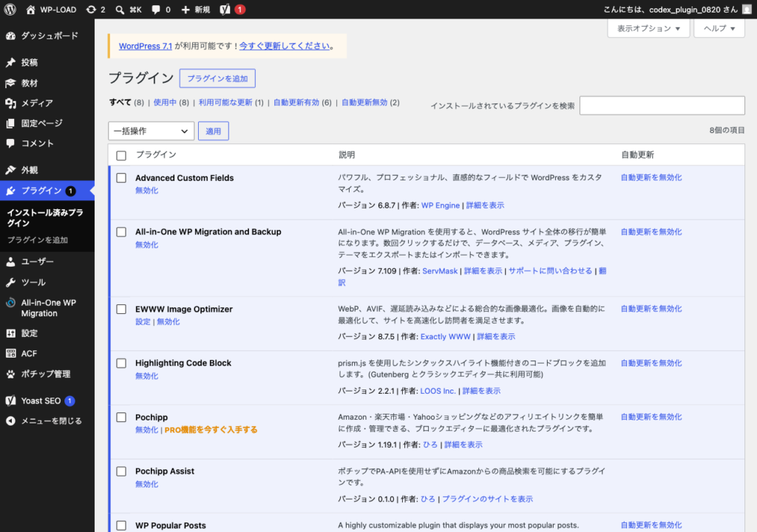The height and width of the screenshot is (532, 757).
Task: Check the Pochipp plugin checkbox
Action: pos(121,417)
